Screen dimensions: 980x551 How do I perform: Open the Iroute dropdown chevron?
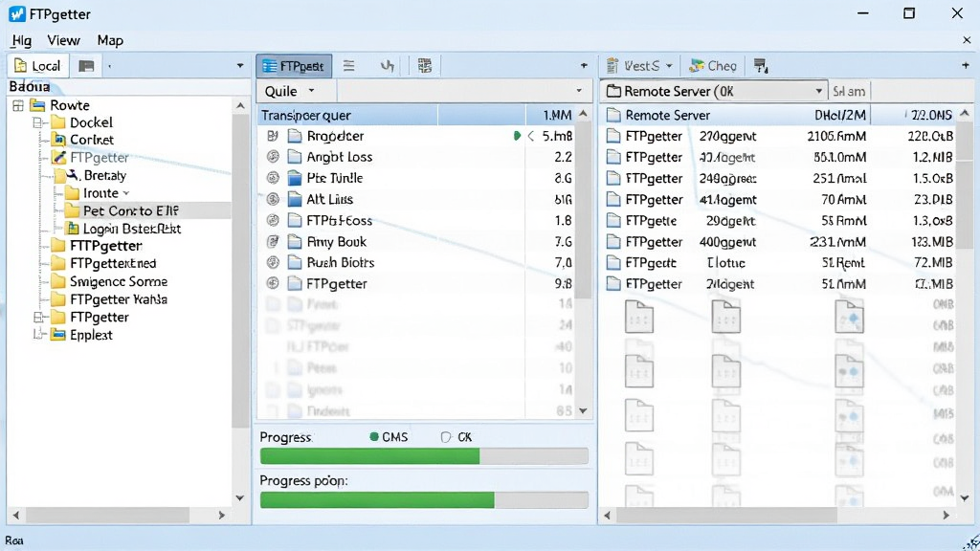coord(126,193)
